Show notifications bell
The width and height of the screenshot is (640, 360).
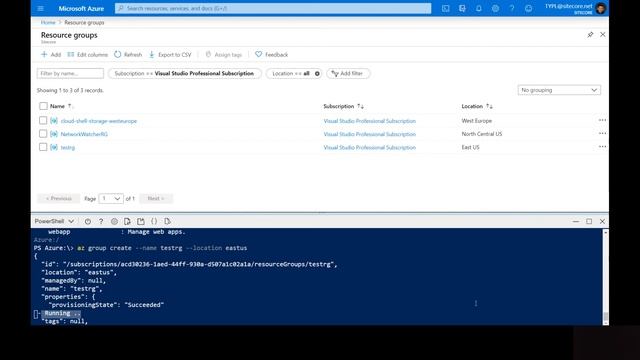point(478,8)
